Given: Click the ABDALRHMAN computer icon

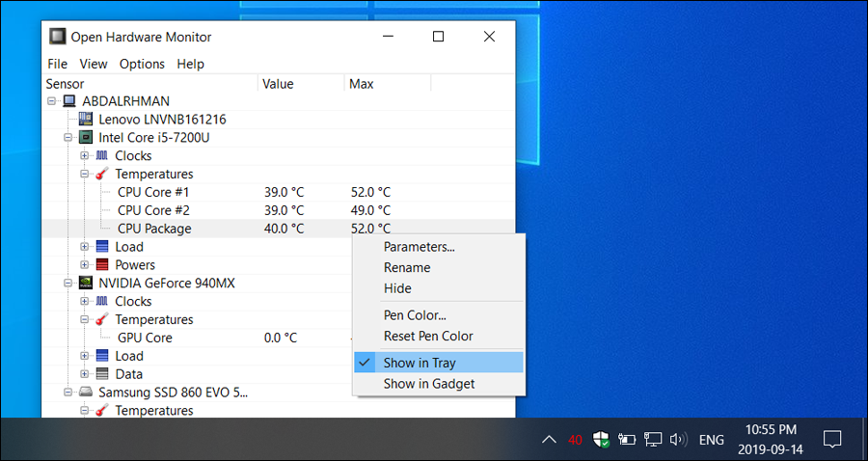Looking at the screenshot, I should [x=69, y=101].
